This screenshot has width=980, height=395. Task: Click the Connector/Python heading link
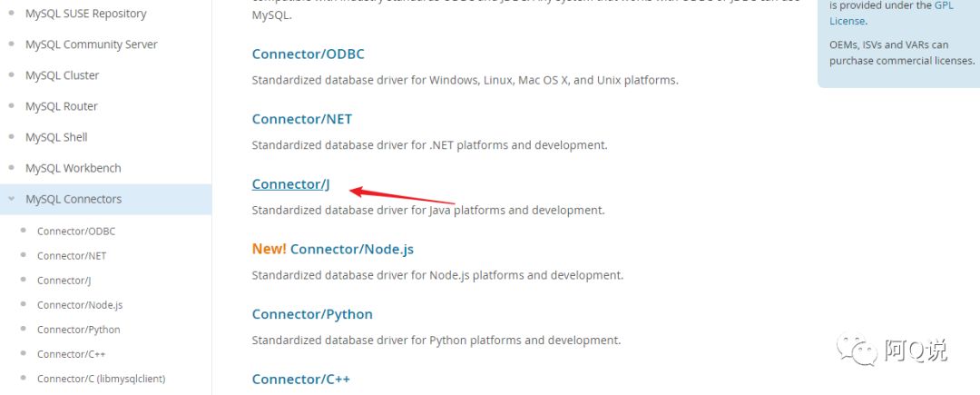tap(312, 314)
